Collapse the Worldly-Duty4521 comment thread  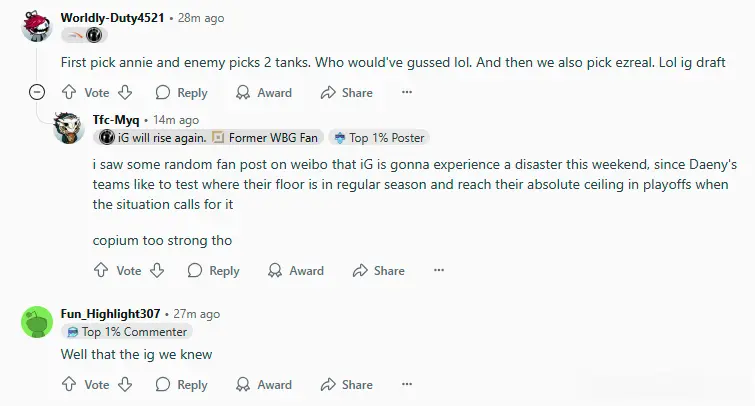coord(37,92)
